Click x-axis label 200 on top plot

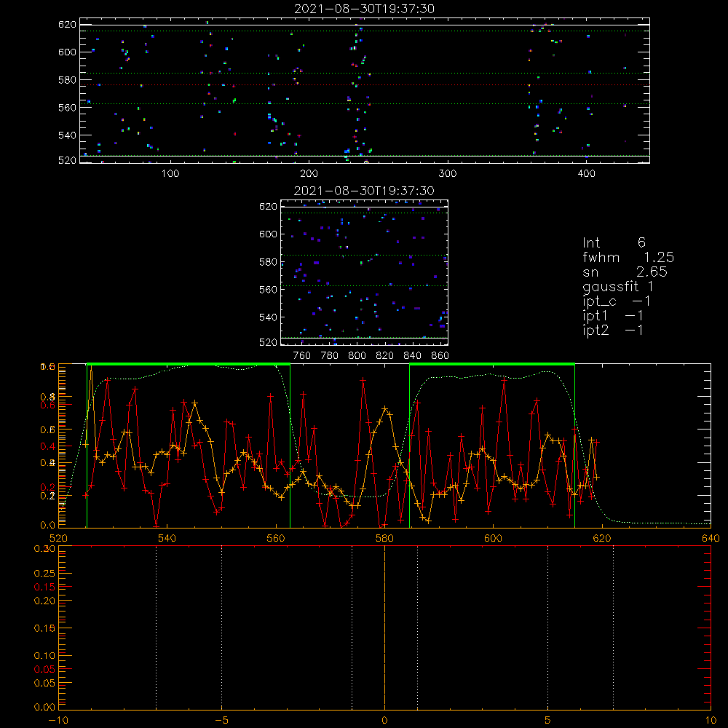pos(309,174)
